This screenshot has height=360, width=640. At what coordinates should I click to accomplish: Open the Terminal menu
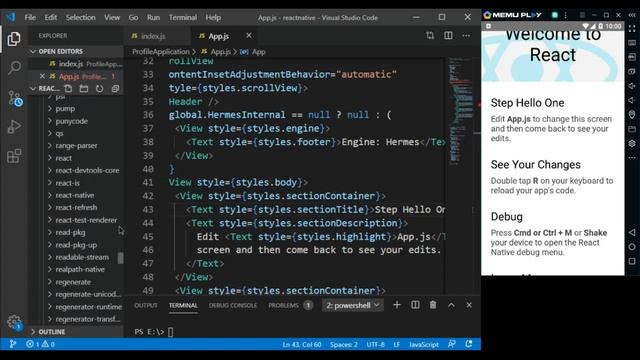click(x=182, y=17)
